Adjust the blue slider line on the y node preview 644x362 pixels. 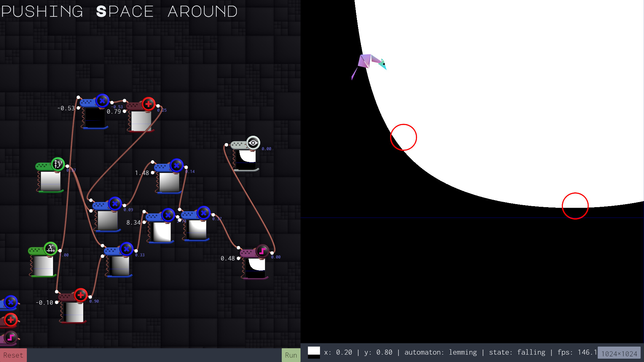[51, 184]
